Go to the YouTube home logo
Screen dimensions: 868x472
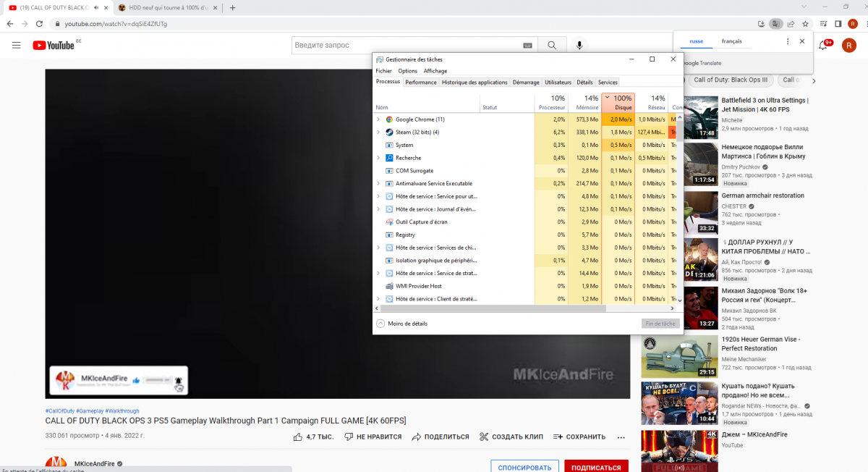tap(54, 46)
